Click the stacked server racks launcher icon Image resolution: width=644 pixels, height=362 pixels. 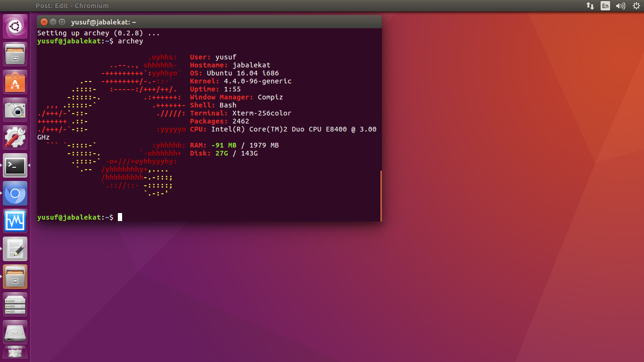15,304
